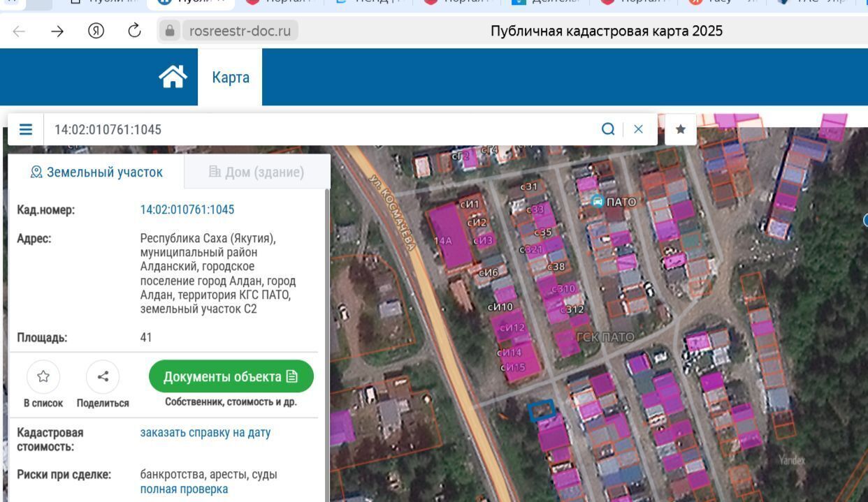Select the ПАТО car marker on the map
Screen dimensions: 868x502
pos(598,201)
